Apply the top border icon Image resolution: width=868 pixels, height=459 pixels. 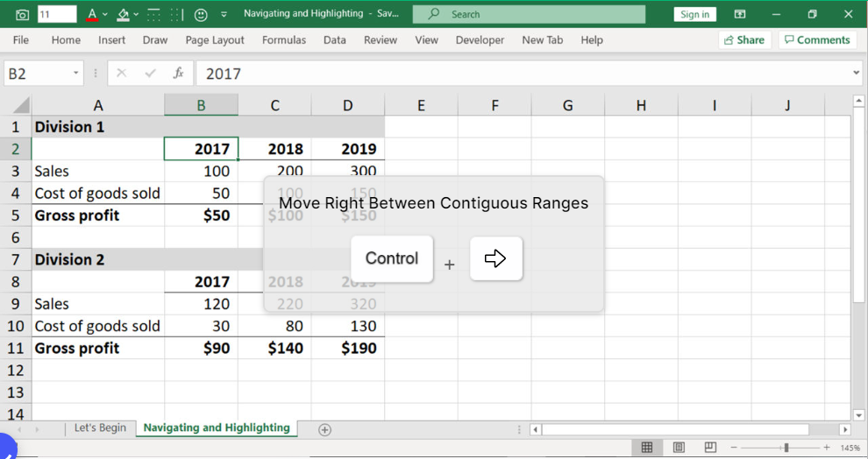(x=154, y=14)
